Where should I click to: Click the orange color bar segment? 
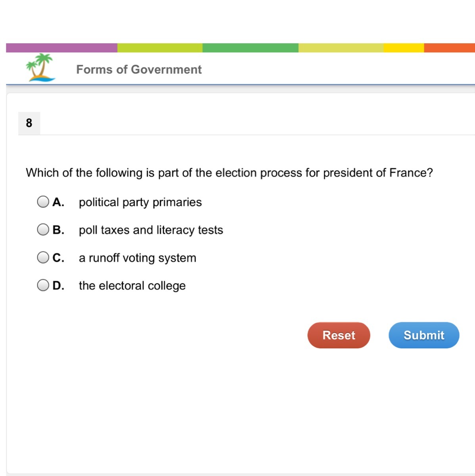449,48
